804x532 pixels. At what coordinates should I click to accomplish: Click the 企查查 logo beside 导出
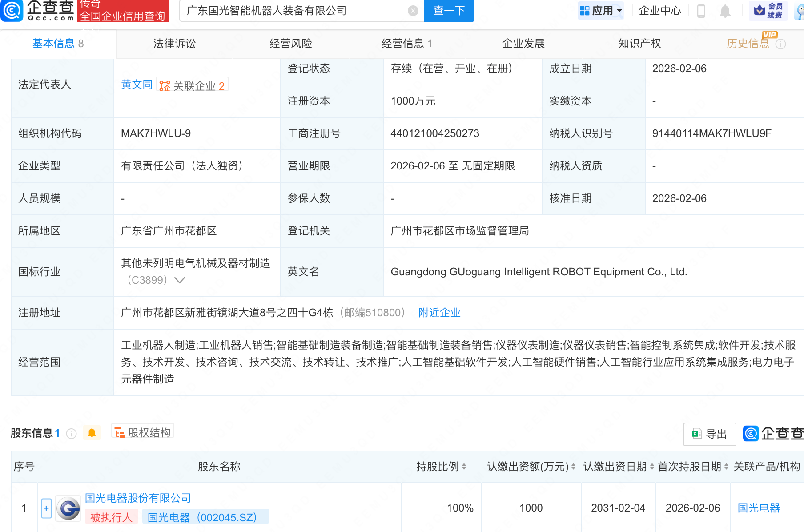[x=773, y=434]
